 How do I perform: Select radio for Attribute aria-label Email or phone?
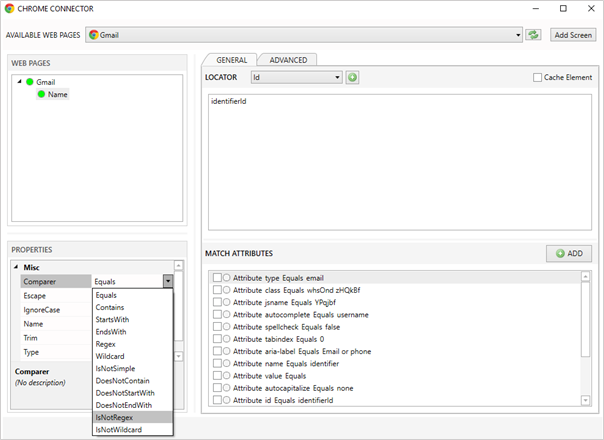[x=226, y=351]
